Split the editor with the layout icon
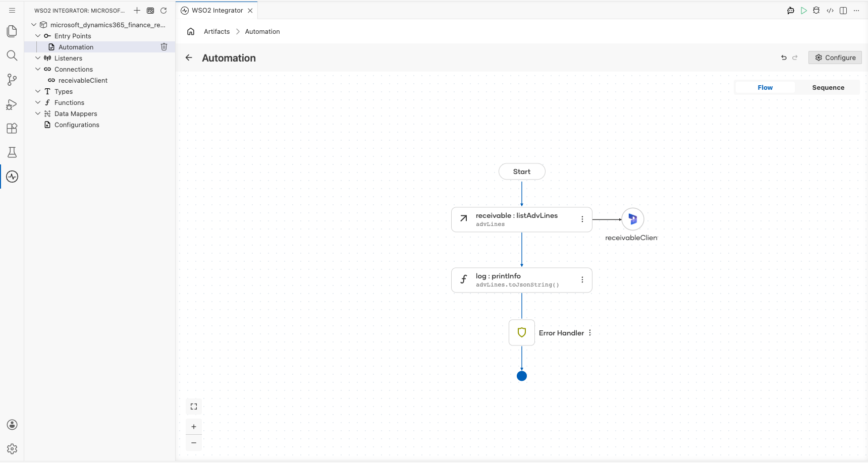The height and width of the screenshot is (463, 868). point(843,10)
